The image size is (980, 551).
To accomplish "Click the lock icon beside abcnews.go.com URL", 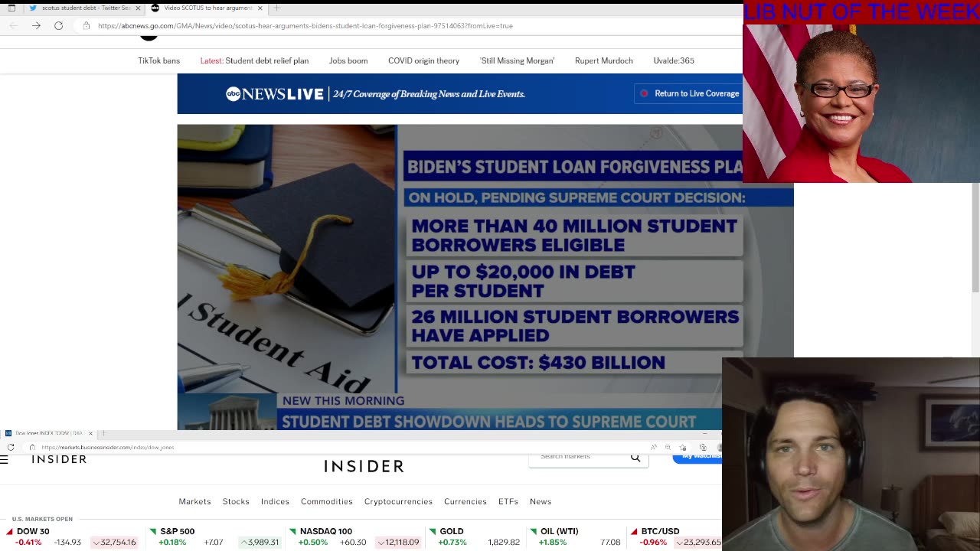I will pos(87,25).
